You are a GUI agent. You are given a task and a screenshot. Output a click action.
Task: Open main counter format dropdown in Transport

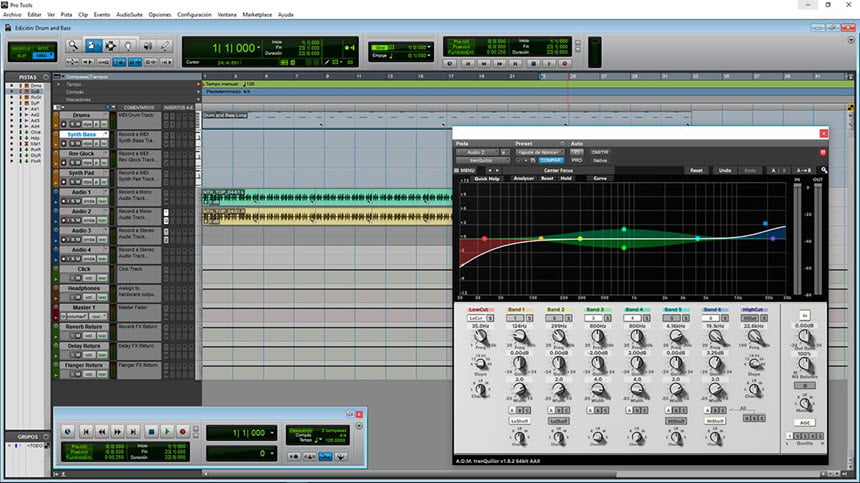pyautogui.click(x=272, y=433)
